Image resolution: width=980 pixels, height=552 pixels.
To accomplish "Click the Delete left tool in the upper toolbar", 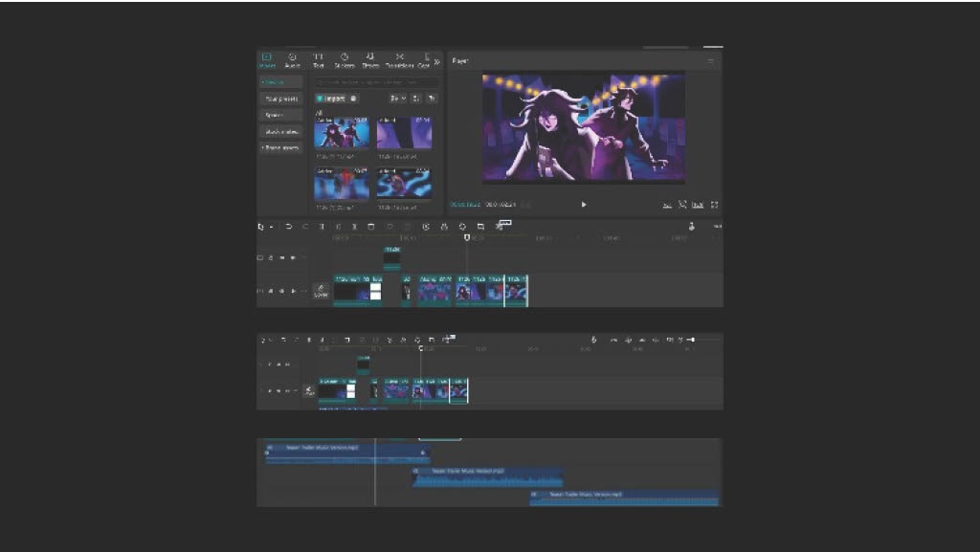I will pos(338,227).
